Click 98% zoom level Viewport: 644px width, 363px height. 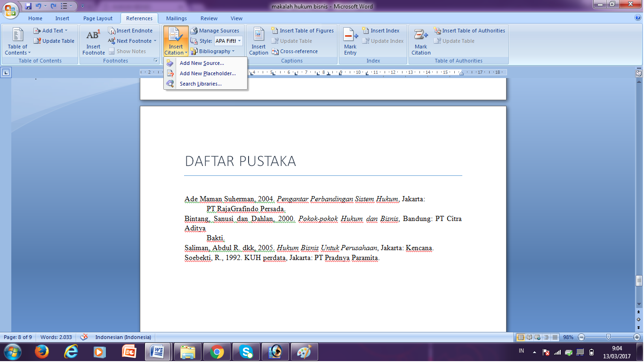click(568, 337)
